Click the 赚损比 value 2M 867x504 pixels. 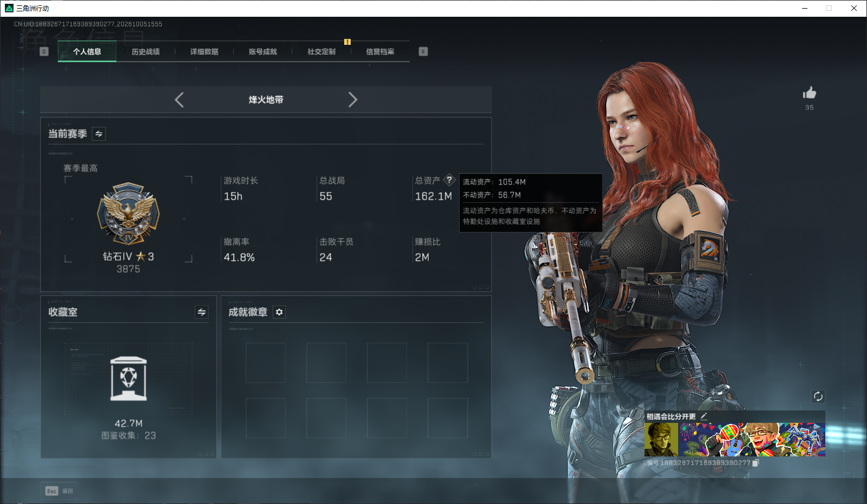click(x=422, y=257)
